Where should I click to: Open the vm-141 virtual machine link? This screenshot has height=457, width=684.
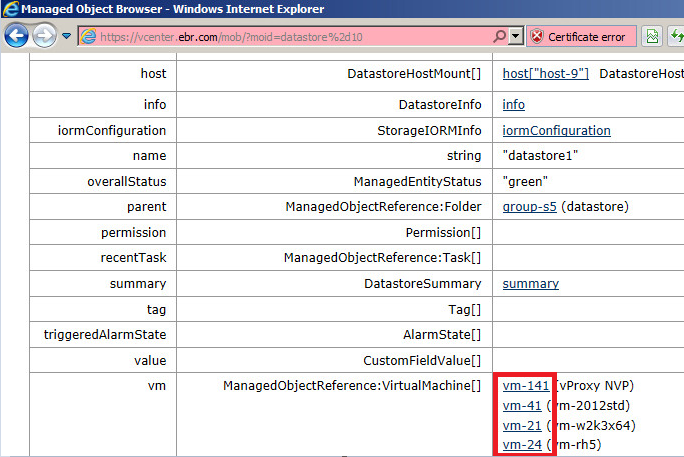pos(525,386)
